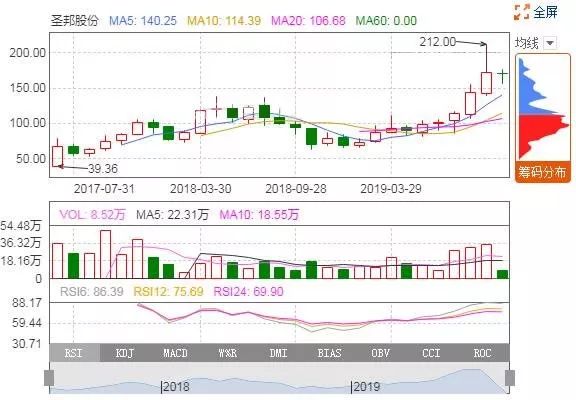Click the MA60: 0.00 legend value
This screenshot has width=576, height=400.
386,21
